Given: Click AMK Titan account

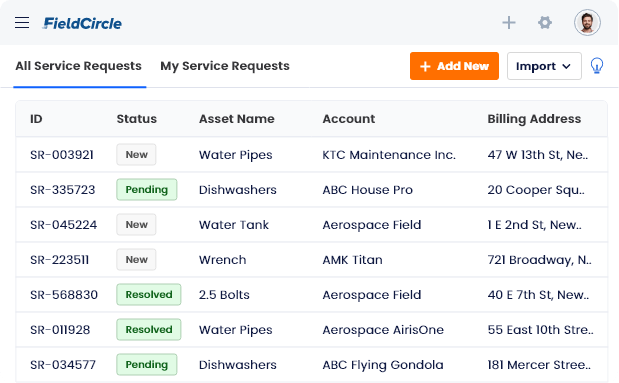Looking at the screenshot, I should click(353, 260).
